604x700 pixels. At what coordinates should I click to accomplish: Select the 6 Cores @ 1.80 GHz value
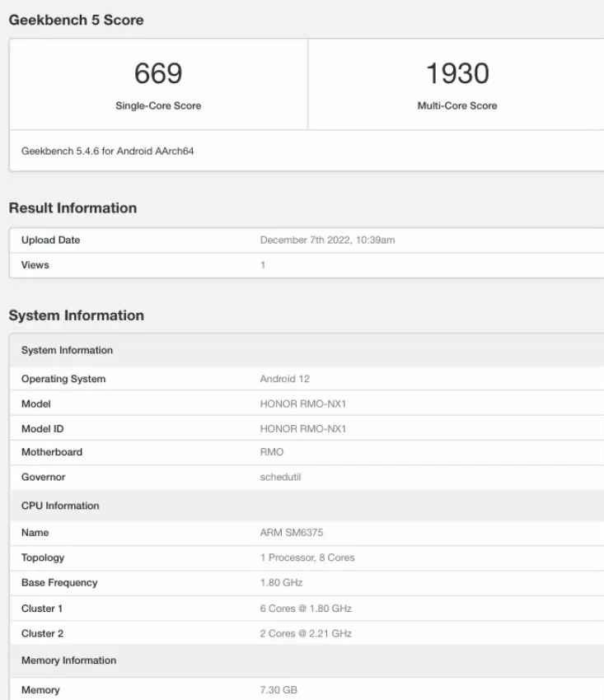306,609
